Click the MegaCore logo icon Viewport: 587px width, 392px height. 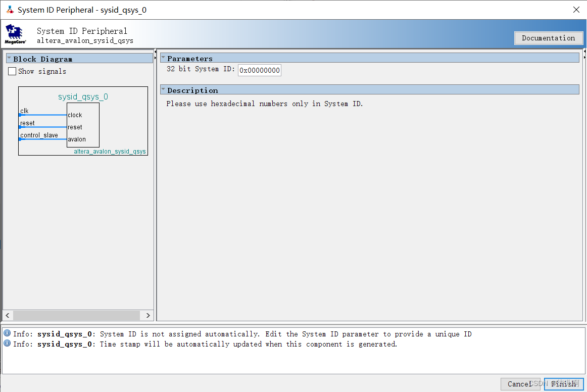(15, 34)
